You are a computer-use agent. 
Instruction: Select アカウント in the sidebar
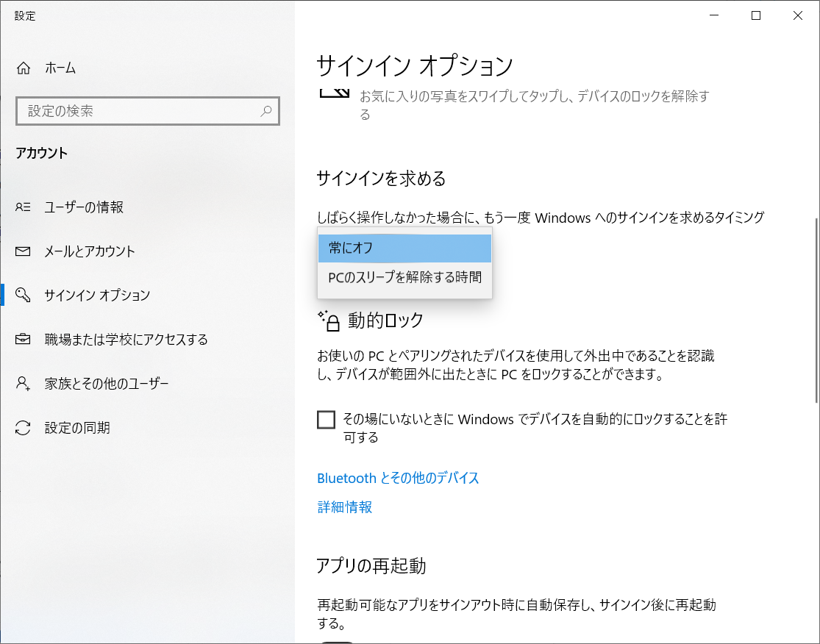[41, 153]
